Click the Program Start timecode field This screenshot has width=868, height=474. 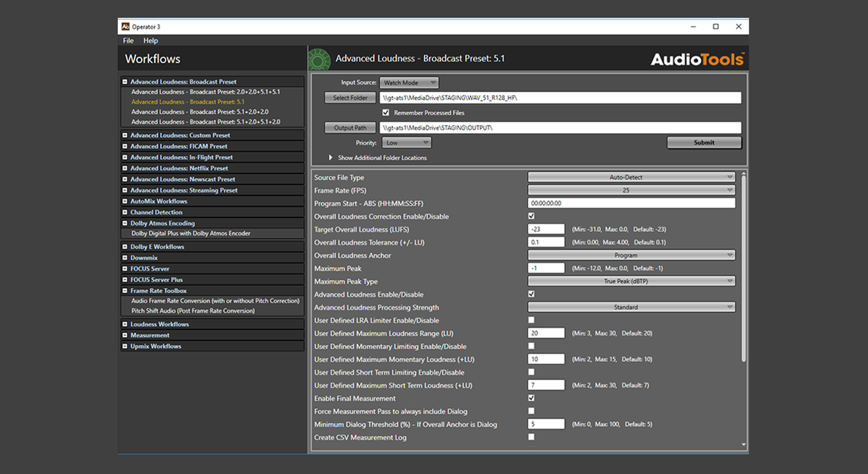coord(631,203)
